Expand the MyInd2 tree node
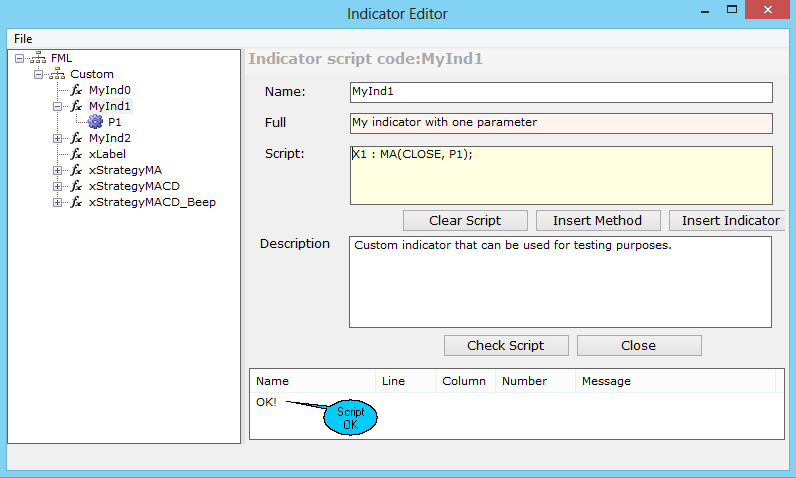Image resolution: width=796 pixels, height=478 pixels. point(58,138)
